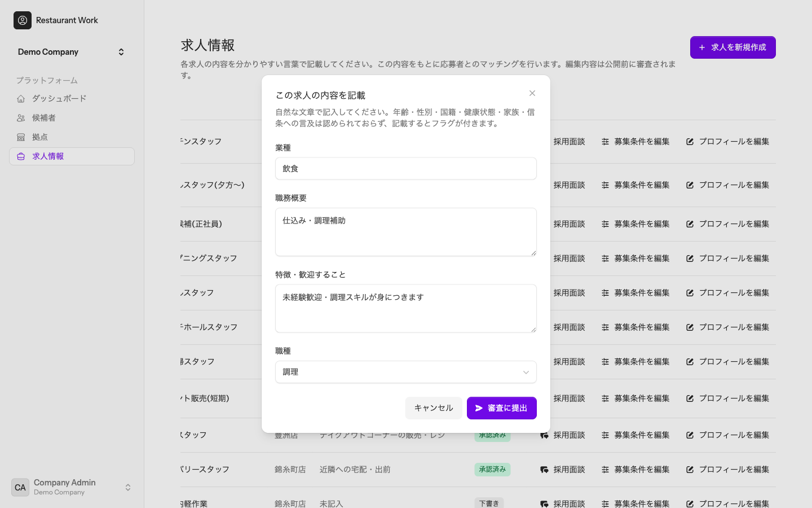The height and width of the screenshot is (508, 812).
Task: Open 採用面談 for the ホールスタッフ row
Action: (x=569, y=327)
